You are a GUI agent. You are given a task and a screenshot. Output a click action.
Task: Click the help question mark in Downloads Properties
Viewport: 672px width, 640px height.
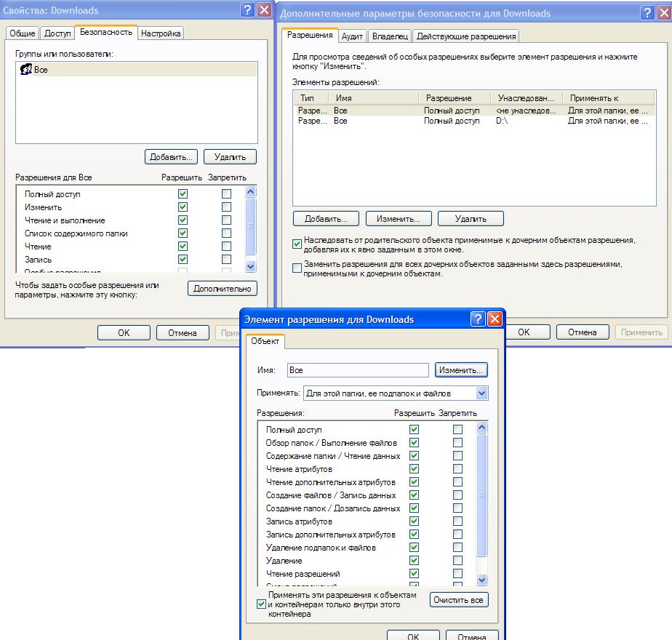click(x=248, y=9)
